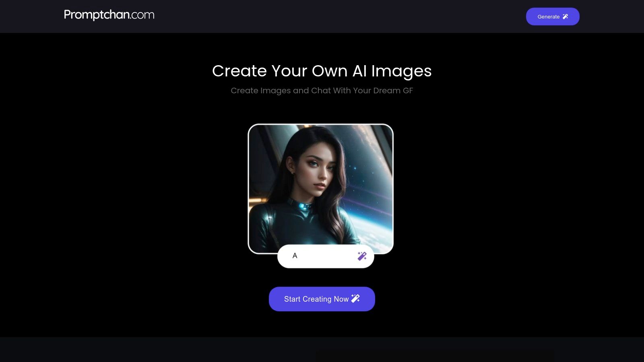Click the wand icon beside Start Creating Now
Screen dimensions: 644x362
click(355, 298)
